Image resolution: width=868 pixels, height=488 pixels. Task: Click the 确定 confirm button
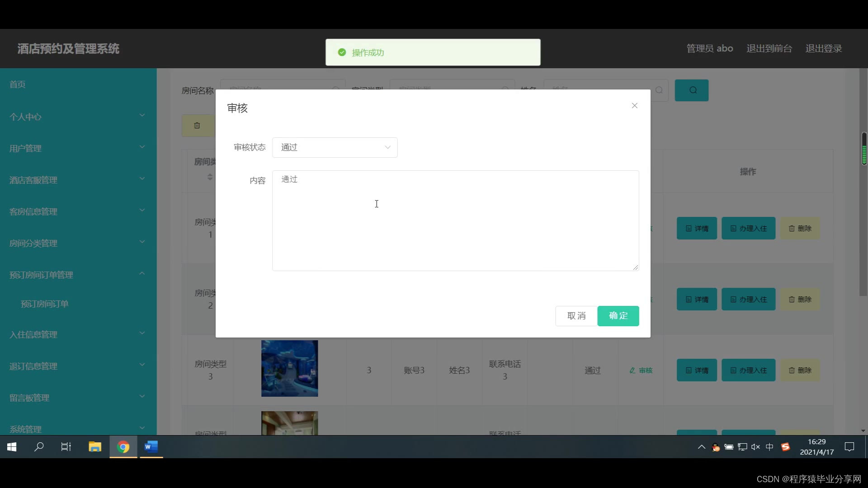[618, 316]
